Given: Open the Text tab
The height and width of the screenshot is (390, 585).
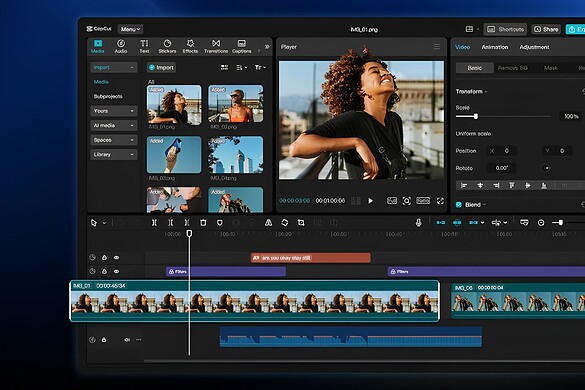Looking at the screenshot, I should [144, 47].
